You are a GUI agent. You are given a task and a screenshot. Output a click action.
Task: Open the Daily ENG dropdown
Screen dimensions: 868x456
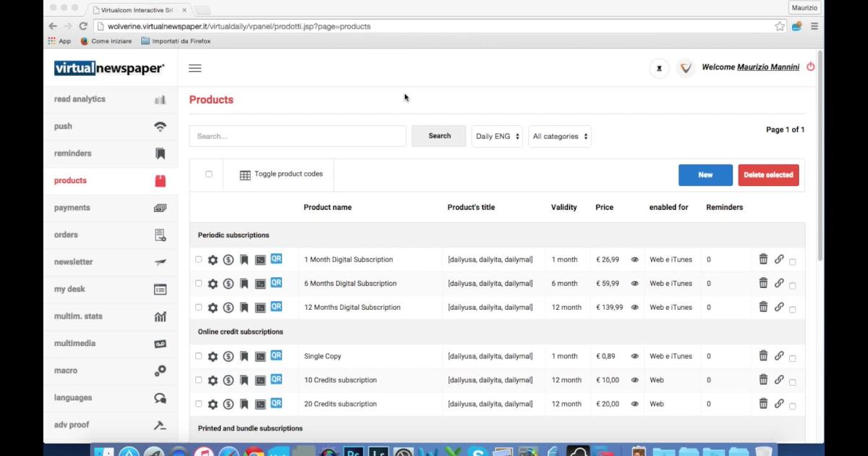[498, 136]
